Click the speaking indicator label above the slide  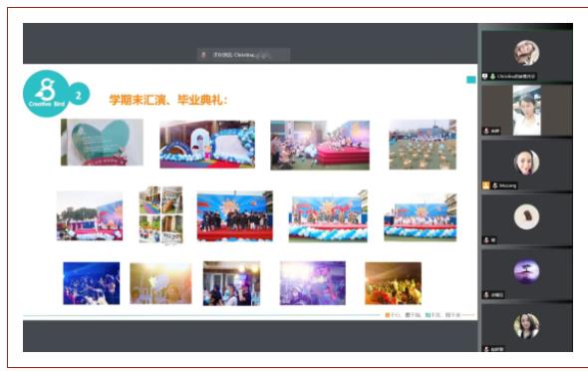(x=243, y=55)
